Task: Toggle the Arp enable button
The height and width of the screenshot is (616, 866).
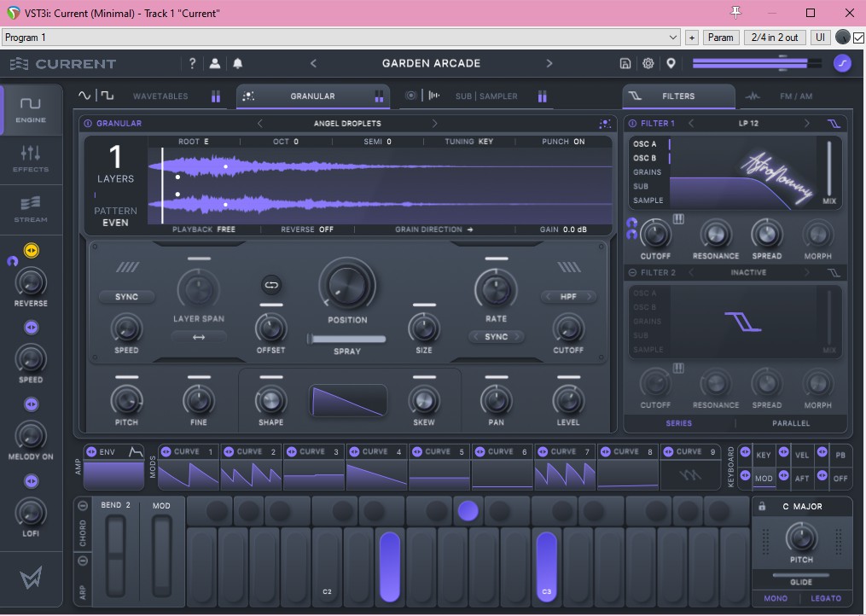Action: [x=83, y=561]
